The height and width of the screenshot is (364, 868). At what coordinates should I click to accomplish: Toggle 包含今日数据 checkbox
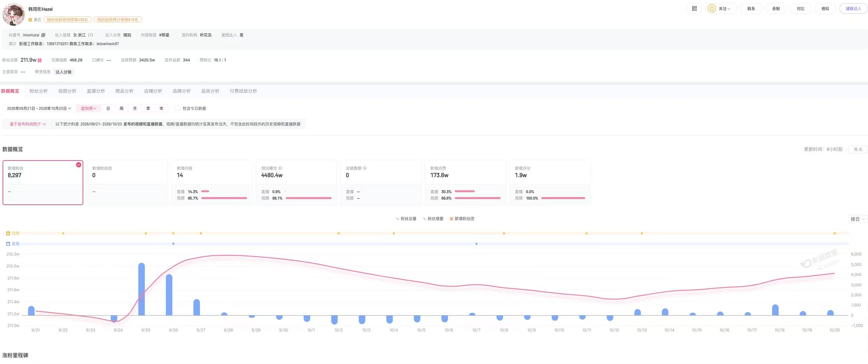click(177, 109)
